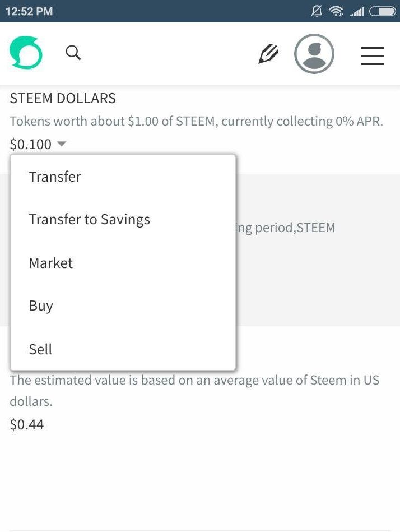The image size is (400, 532).
Task: Tap the STEEM DOLLARS heading
Action: pyautogui.click(x=63, y=98)
